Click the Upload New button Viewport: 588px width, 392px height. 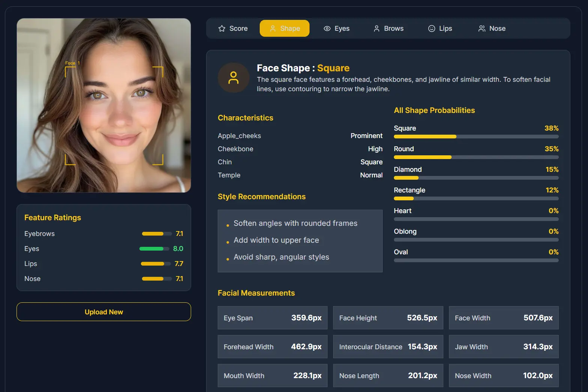104,312
